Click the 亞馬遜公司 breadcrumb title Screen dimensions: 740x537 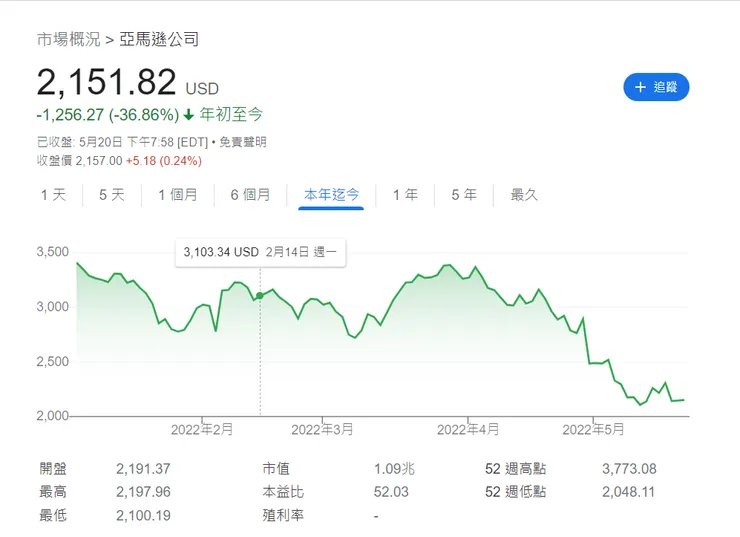[x=159, y=39]
